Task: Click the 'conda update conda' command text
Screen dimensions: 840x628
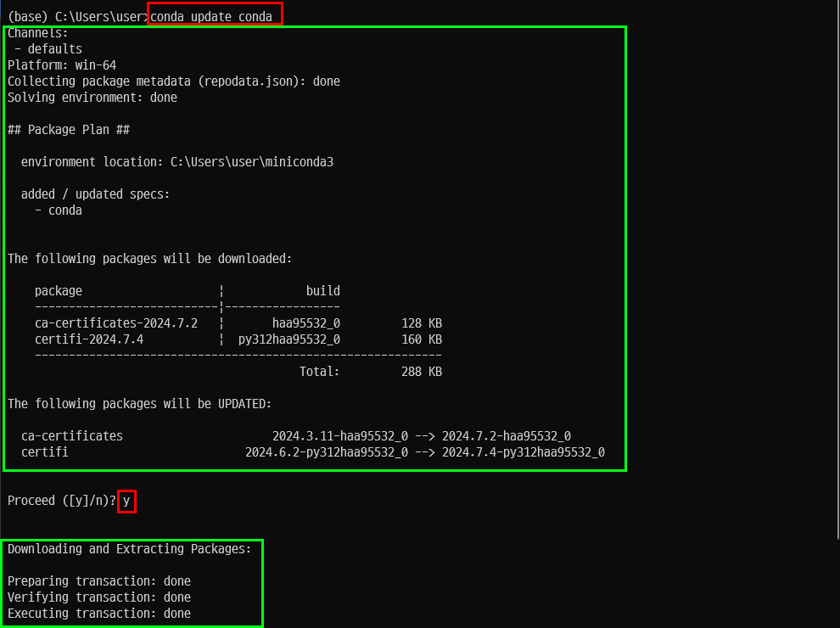Action: click(211, 17)
